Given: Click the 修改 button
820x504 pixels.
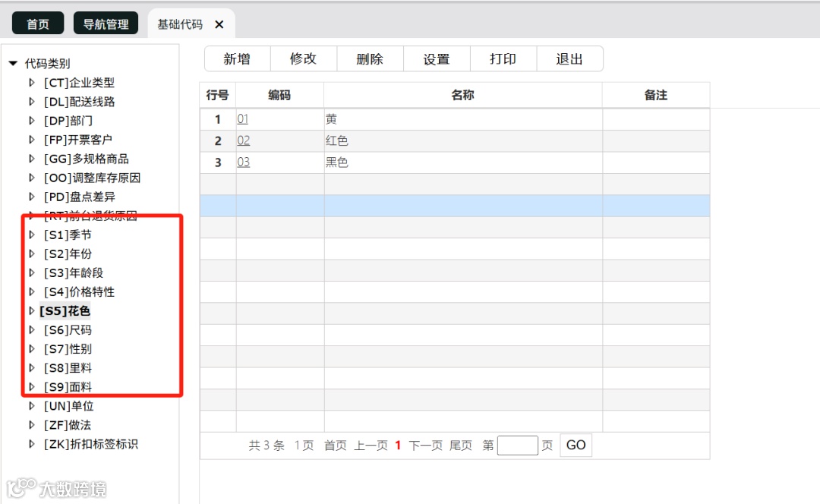Looking at the screenshot, I should [303, 58].
